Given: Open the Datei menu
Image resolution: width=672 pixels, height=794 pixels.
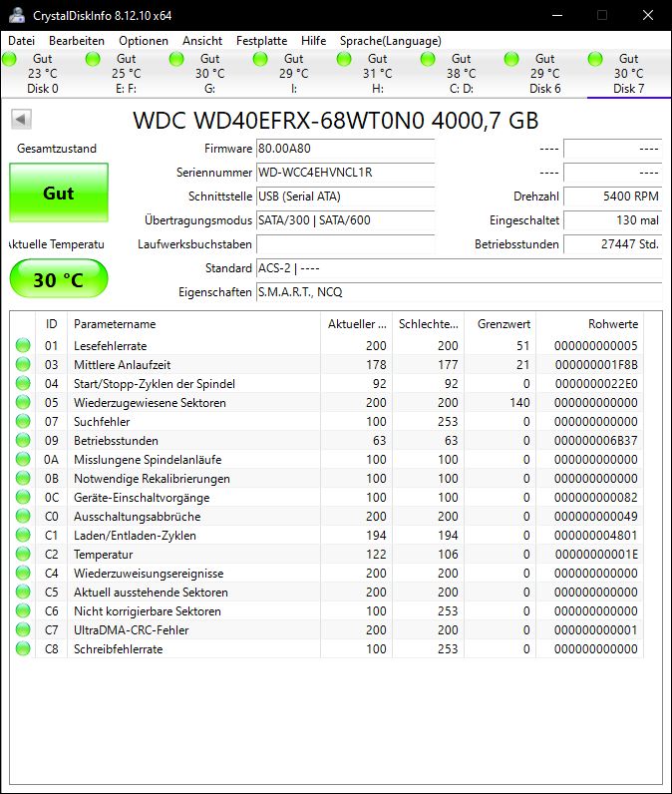Looking at the screenshot, I should [x=21, y=41].
